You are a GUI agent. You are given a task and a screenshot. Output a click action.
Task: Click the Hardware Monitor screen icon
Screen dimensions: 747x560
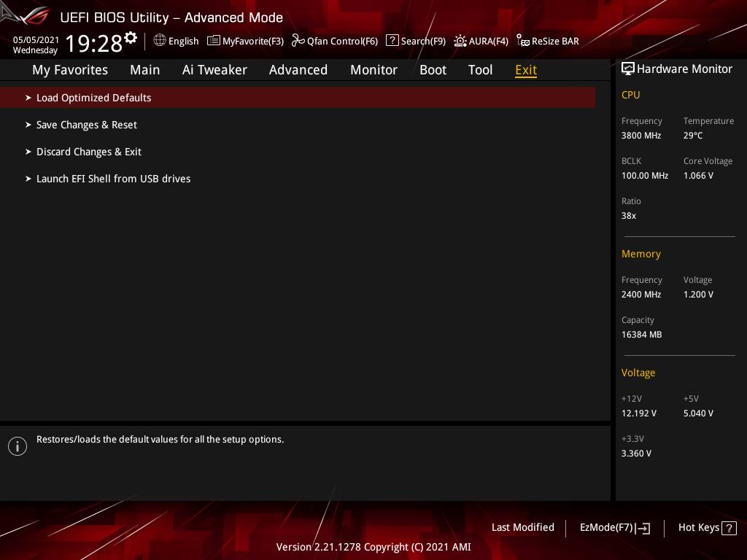pos(628,69)
